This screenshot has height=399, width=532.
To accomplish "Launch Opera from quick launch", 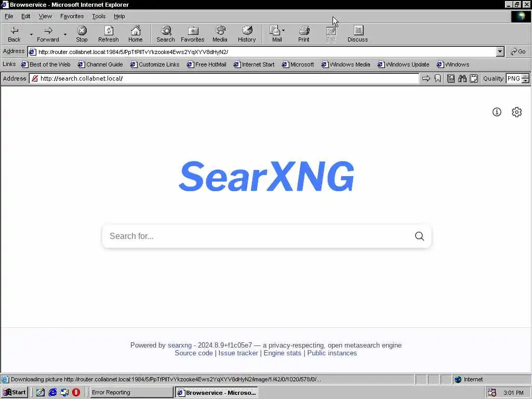I will [76, 393].
